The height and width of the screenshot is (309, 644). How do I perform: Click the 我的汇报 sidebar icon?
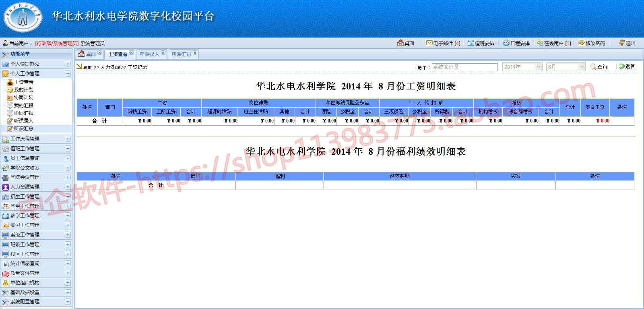10,106
